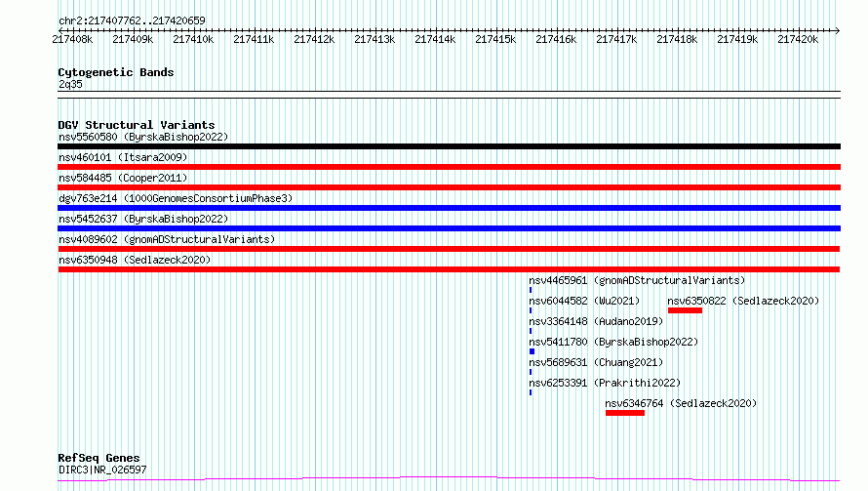Click the Cytogenetic Bands track title
This screenshot has height=491, width=868.
tap(116, 72)
